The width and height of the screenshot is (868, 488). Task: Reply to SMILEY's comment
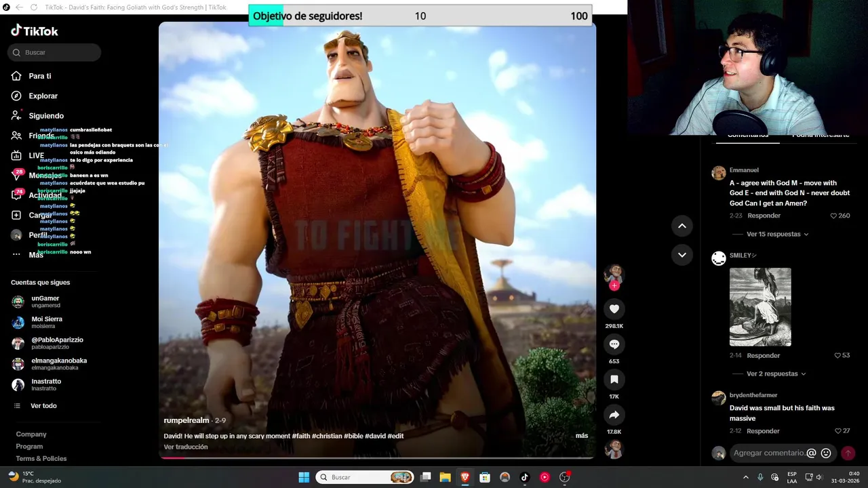coord(764,356)
